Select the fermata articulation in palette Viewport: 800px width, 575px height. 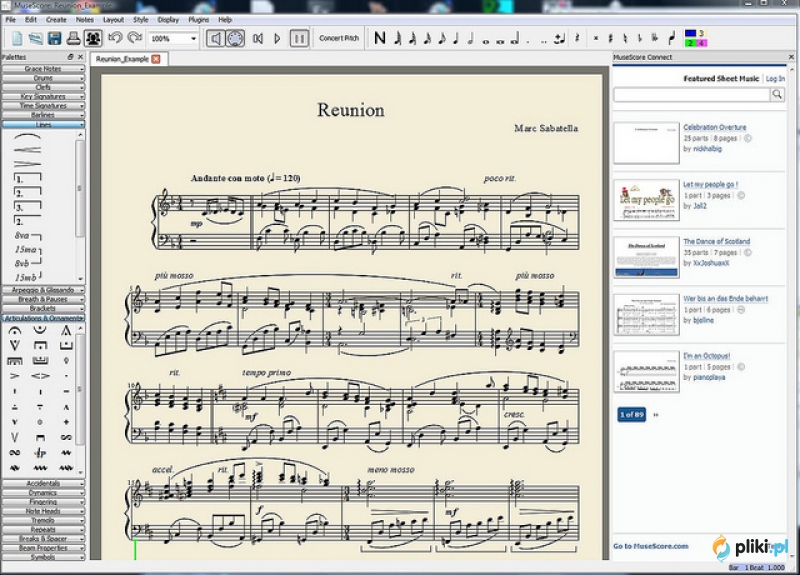click(x=15, y=331)
